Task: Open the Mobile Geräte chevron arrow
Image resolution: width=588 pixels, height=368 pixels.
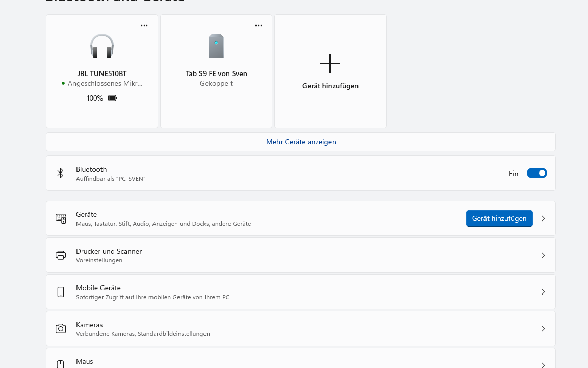Action: coord(543,292)
